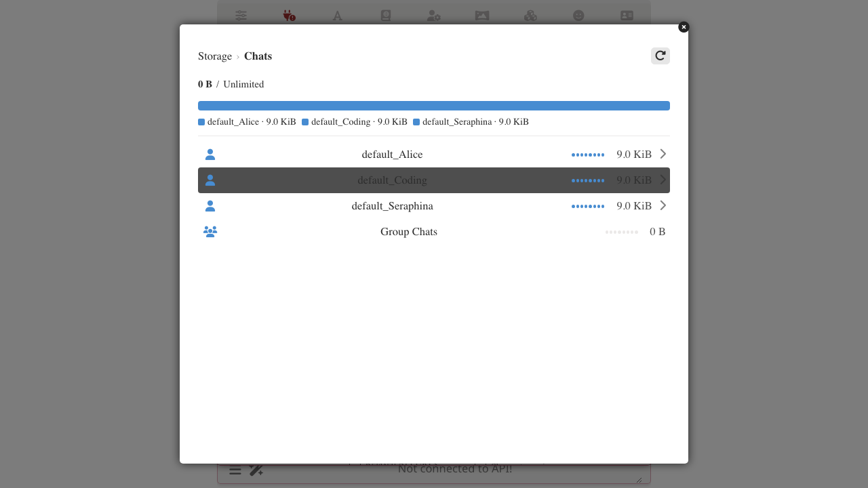Click the 0 B usage value

[205, 85]
